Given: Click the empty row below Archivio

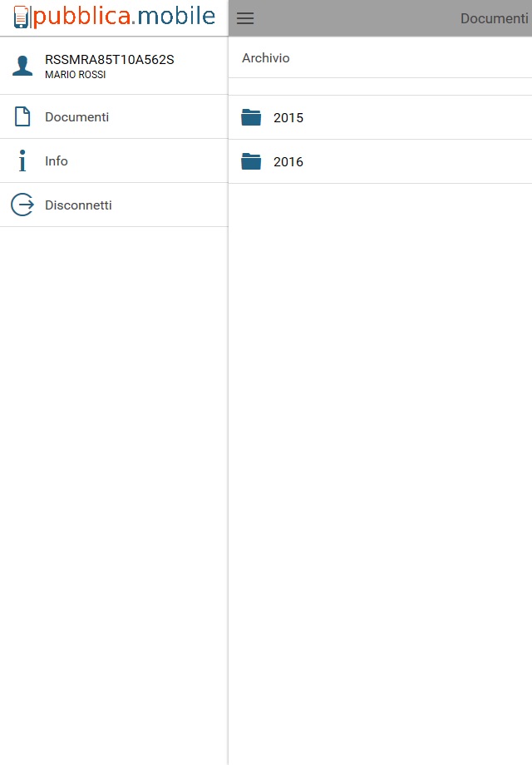Looking at the screenshot, I should click(x=380, y=86).
